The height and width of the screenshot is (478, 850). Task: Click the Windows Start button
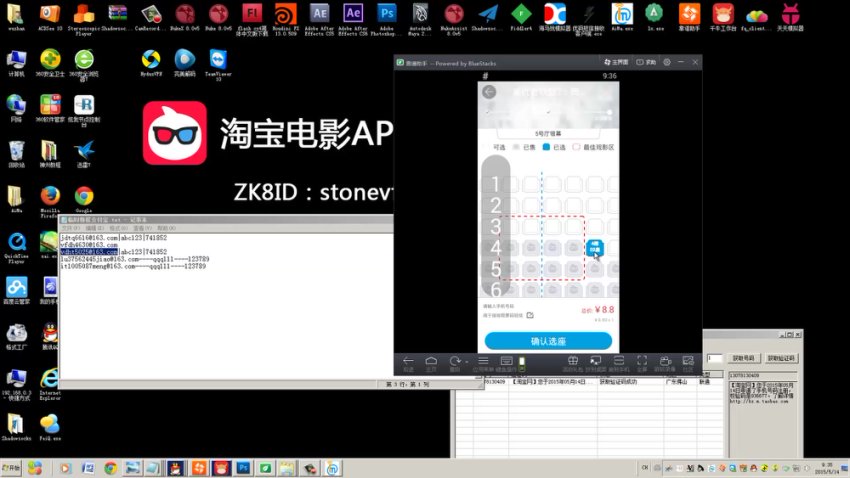(x=12, y=468)
